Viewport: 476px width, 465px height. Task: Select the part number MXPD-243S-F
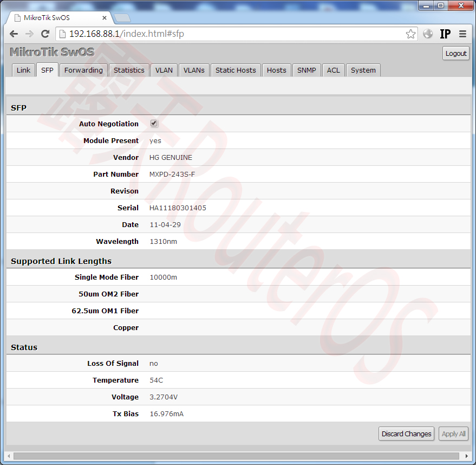click(x=172, y=175)
